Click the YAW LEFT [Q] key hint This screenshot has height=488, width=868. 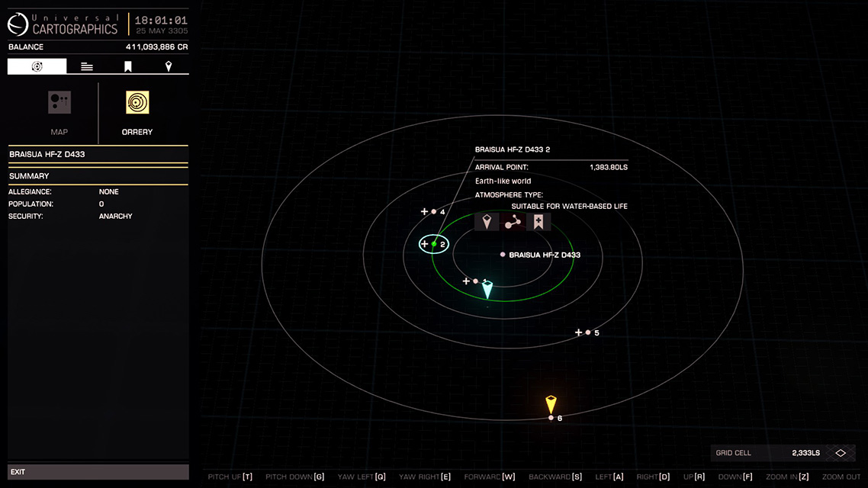pyautogui.click(x=362, y=477)
